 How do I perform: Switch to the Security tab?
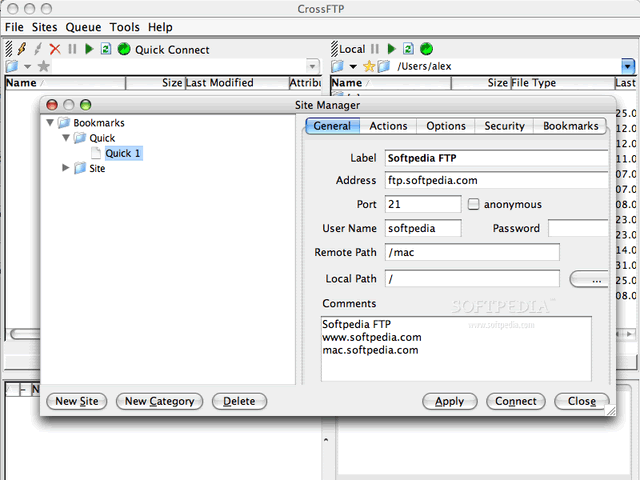click(x=504, y=126)
